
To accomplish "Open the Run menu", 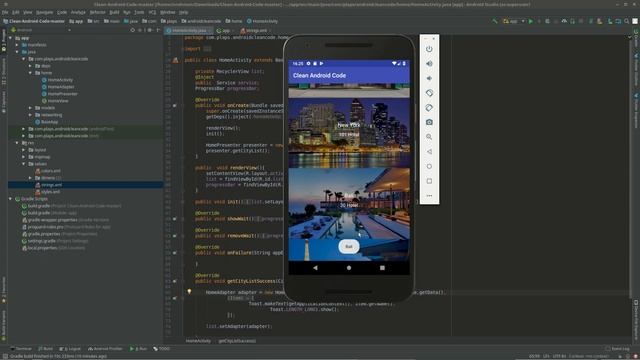I will (127, 13).
